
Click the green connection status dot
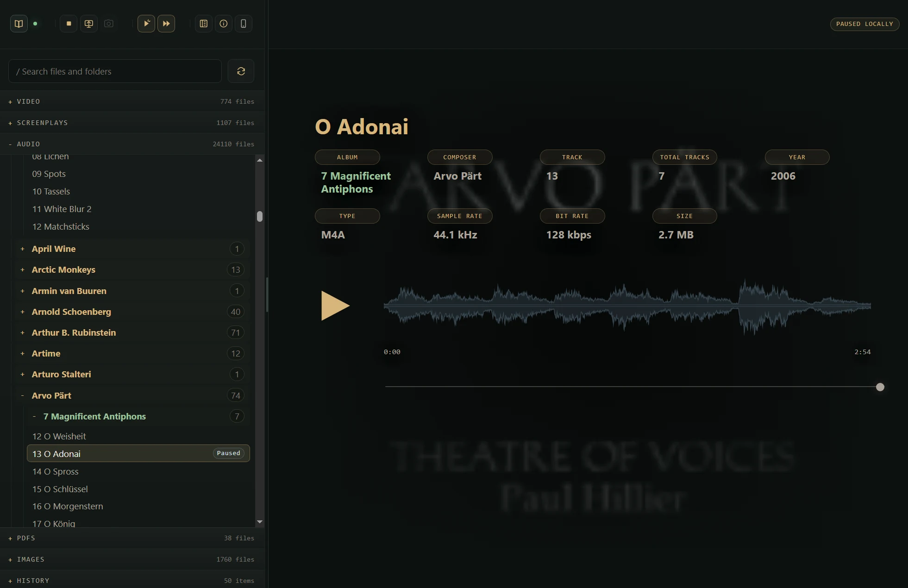click(x=35, y=24)
